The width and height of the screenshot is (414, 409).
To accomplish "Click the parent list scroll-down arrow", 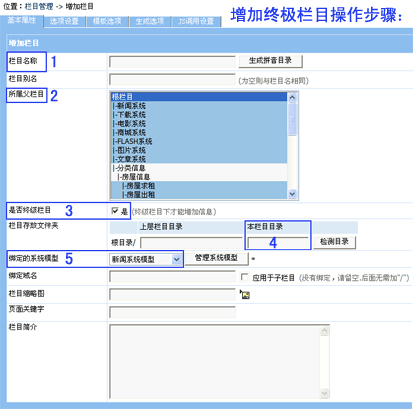I will click(x=292, y=194).
